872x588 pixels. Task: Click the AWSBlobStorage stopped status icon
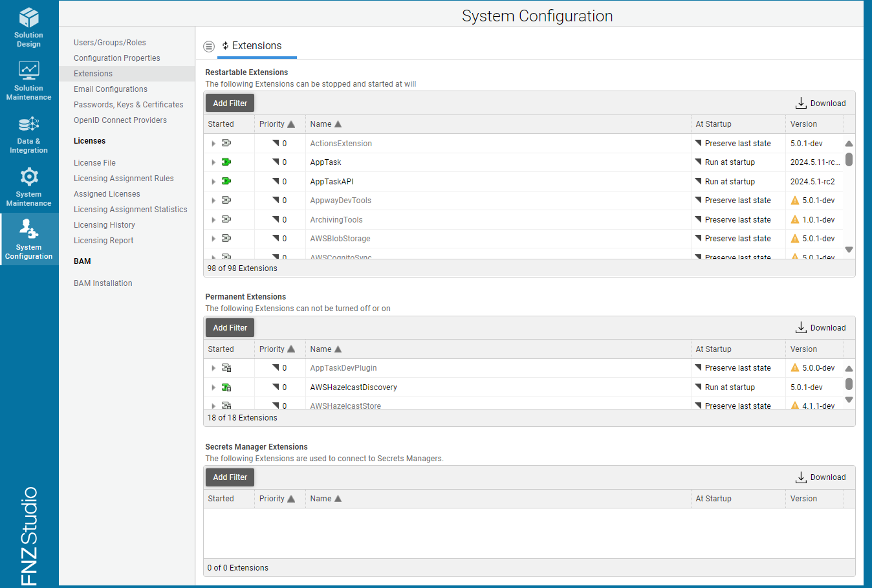pyautogui.click(x=226, y=238)
